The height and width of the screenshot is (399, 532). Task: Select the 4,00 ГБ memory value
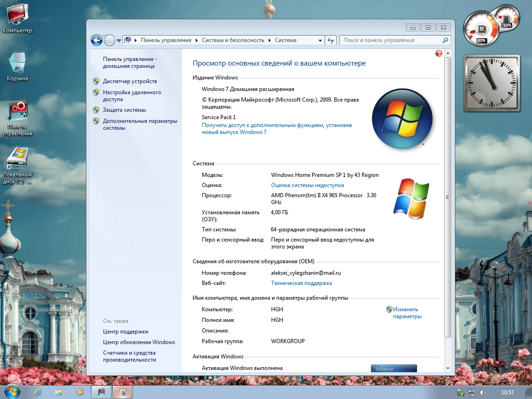(x=279, y=212)
